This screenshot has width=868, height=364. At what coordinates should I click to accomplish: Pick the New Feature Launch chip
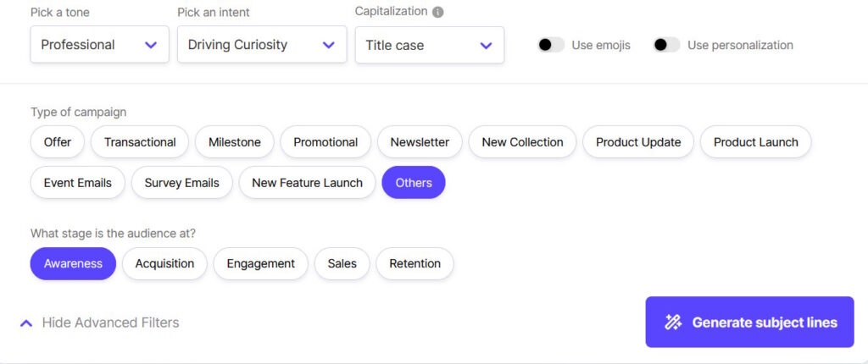point(307,183)
